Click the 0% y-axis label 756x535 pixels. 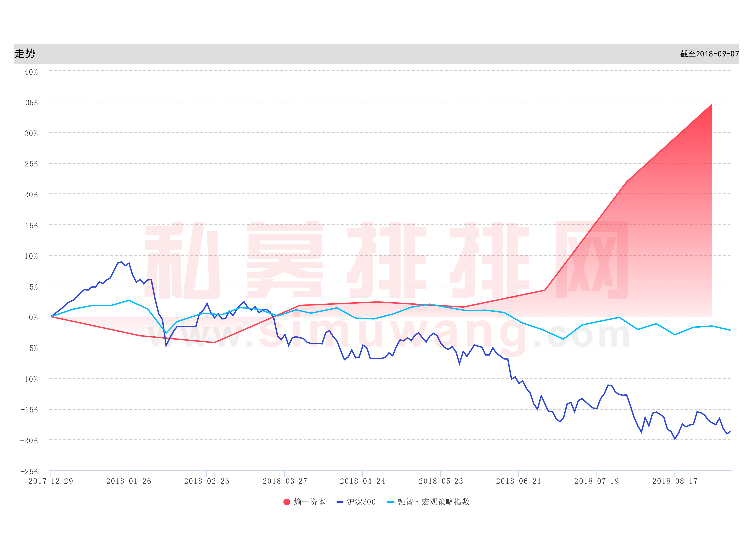click(33, 317)
